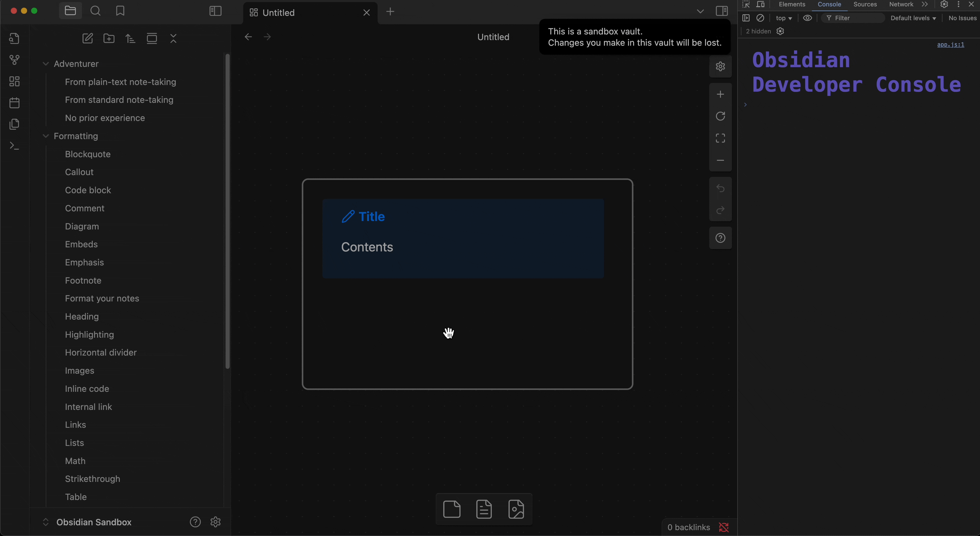This screenshot has width=980, height=536.
Task: Open graph view ribbon icon
Action: pos(15,60)
